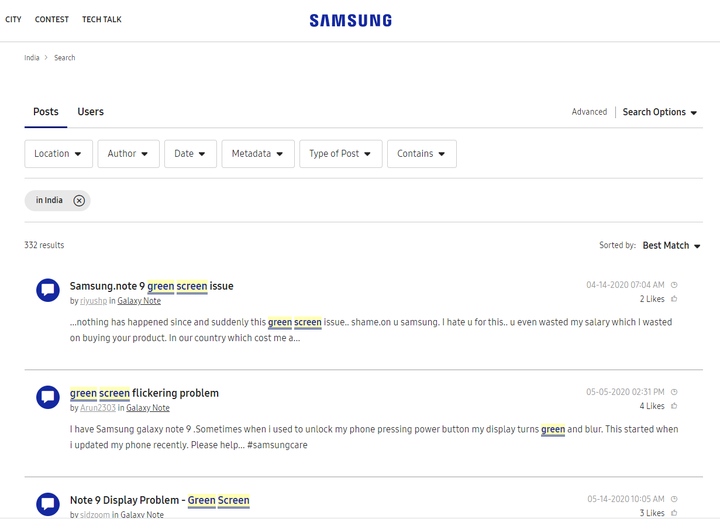
Task: Click the chat bubble icon beside the Note 9 green screen post
Action: (x=48, y=290)
